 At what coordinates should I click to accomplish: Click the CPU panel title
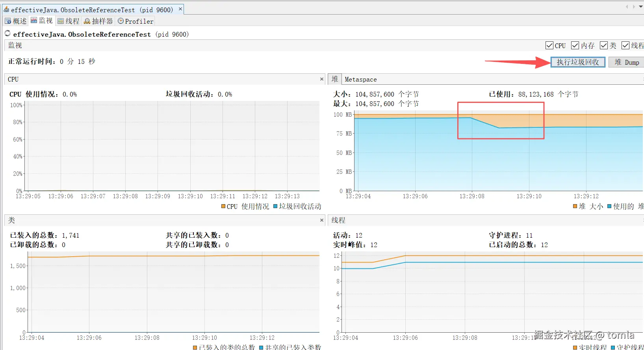point(13,79)
